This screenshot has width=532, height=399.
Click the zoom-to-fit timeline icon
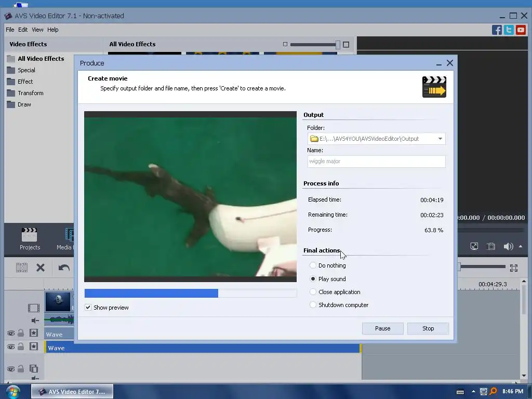pyautogui.click(x=514, y=268)
